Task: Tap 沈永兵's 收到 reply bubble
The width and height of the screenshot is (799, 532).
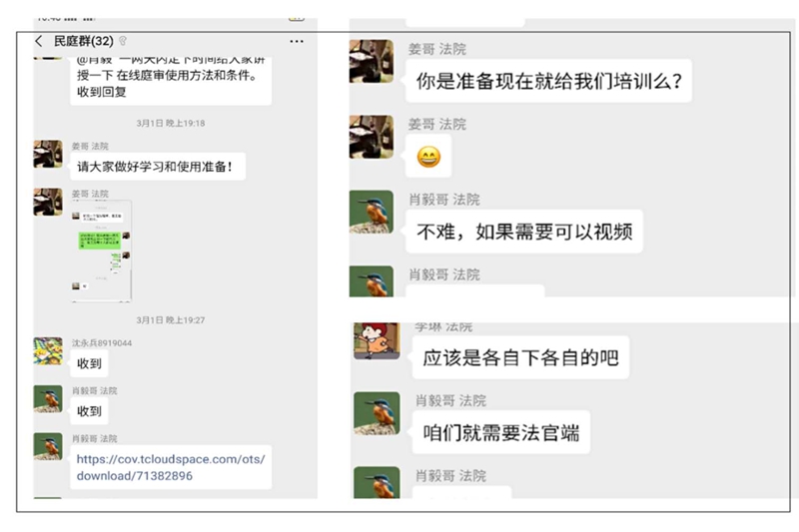Action: pos(89,363)
